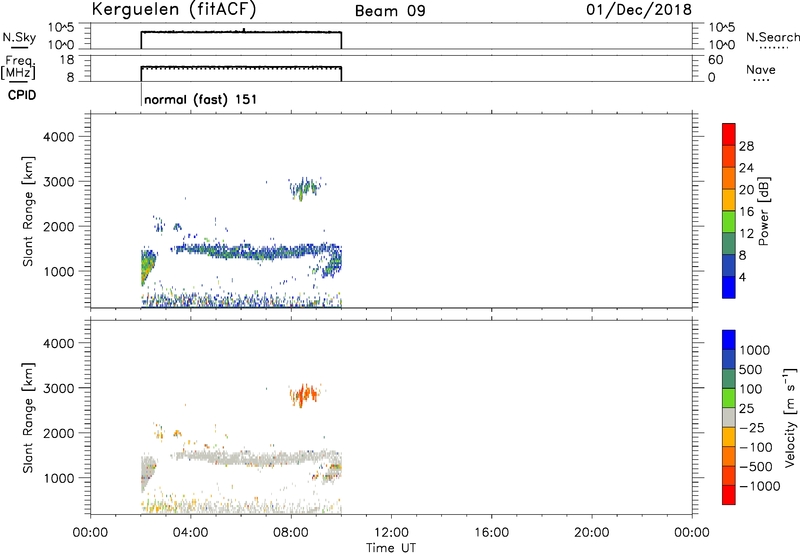Click the 'Power [dB]' colorbar label
800x554 pixels.
(763, 211)
